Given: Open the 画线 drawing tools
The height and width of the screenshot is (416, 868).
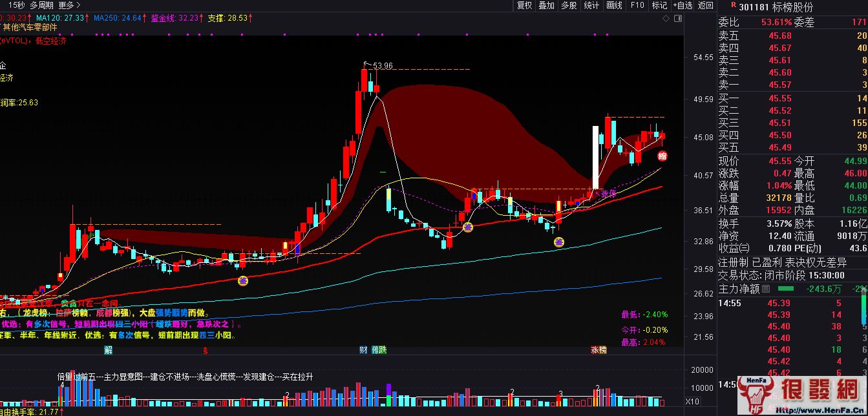Looking at the screenshot, I should [614, 5].
